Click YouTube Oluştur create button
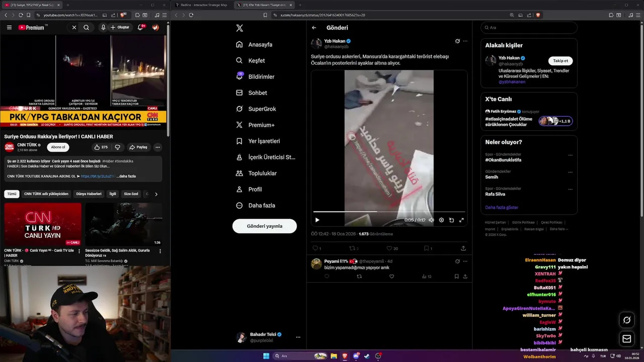The height and width of the screenshot is (362, 644). pyautogui.click(x=120, y=28)
